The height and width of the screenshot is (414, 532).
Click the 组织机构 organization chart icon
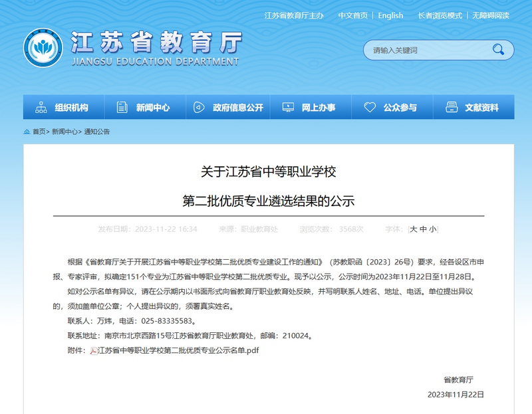(x=43, y=106)
